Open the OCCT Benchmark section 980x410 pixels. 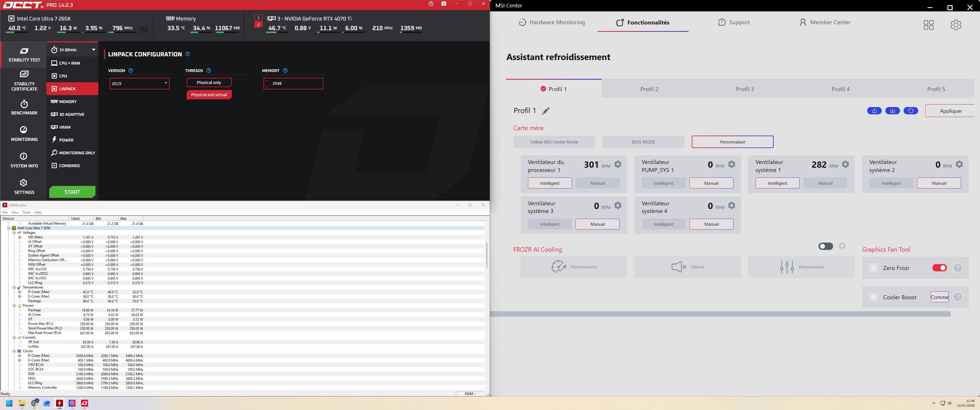pyautogui.click(x=24, y=107)
